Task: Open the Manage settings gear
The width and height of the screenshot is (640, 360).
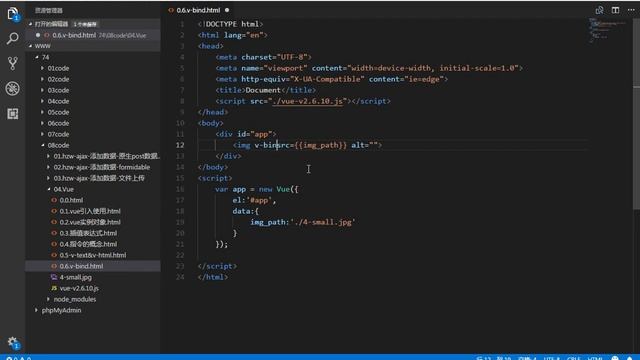Action: tap(13, 343)
